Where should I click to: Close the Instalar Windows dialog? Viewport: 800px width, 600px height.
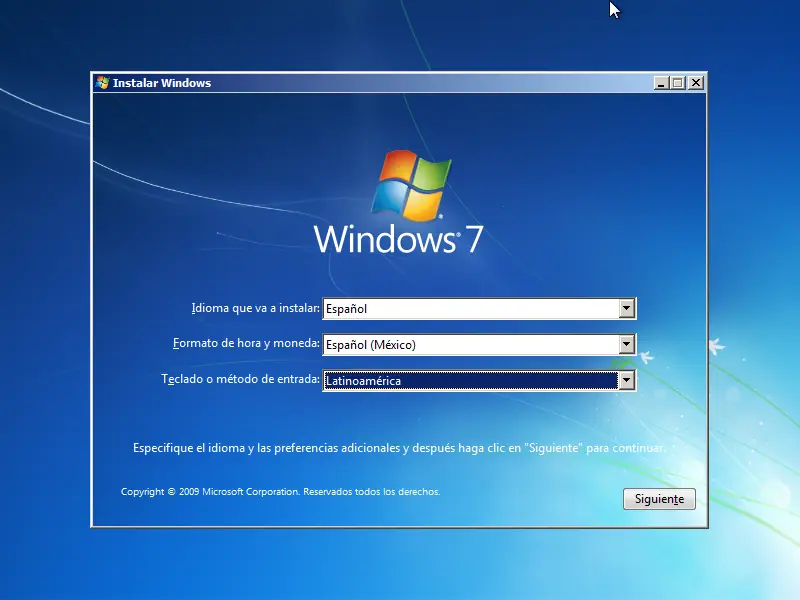[x=696, y=83]
